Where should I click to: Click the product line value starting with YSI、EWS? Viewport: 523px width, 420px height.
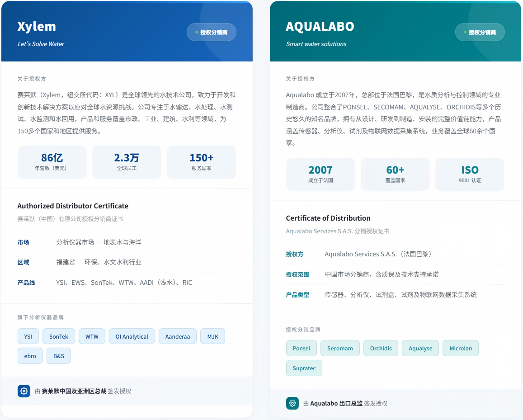[x=124, y=283]
